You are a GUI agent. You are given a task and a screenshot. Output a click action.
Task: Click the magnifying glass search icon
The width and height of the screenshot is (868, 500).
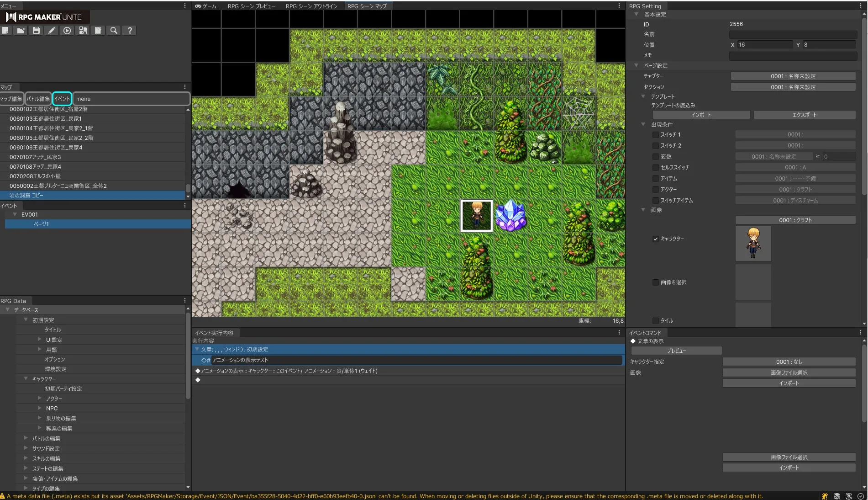[x=114, y=31]
